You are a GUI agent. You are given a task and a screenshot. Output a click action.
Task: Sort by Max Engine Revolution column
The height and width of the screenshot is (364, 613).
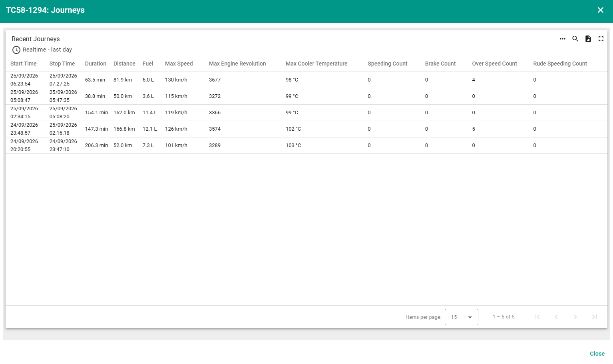[237, 64]
